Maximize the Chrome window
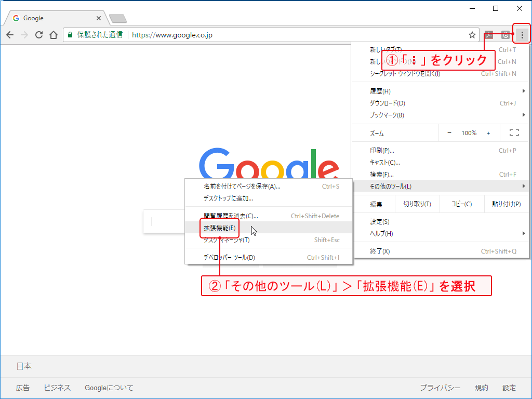The height and width of the screenshot is (399, 532). (496, 8)
